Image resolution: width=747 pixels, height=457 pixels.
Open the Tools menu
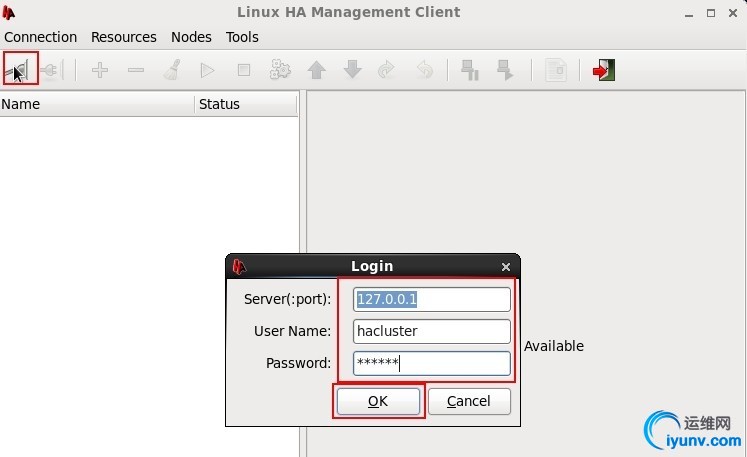(242, 37)
